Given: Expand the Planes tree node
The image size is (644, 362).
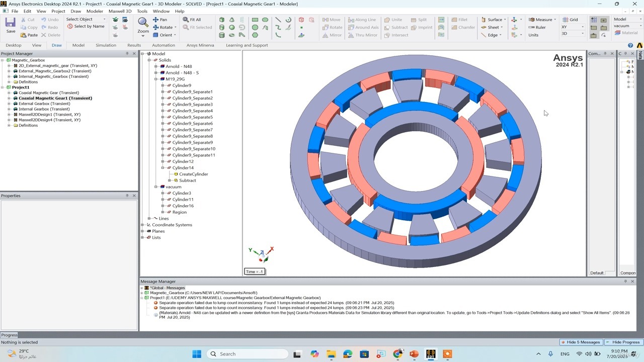Looking at the screenshot, I should tap(143, 231).
